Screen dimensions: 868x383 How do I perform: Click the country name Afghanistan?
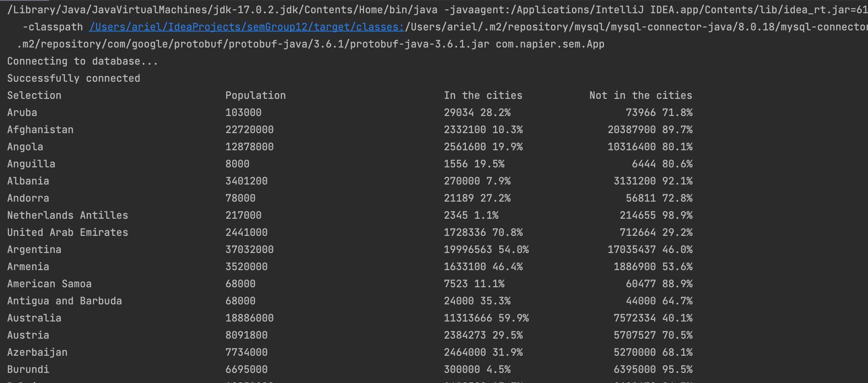(x=40, y=130)
